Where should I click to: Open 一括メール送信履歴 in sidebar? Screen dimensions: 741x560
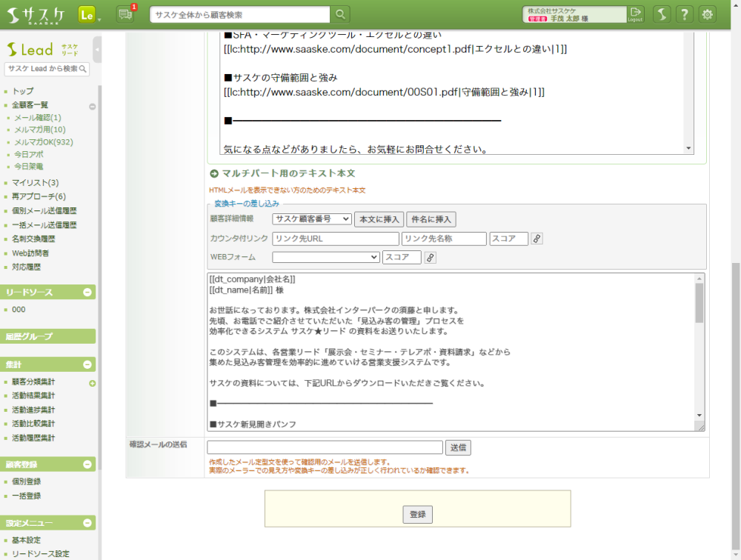point(44,225)
